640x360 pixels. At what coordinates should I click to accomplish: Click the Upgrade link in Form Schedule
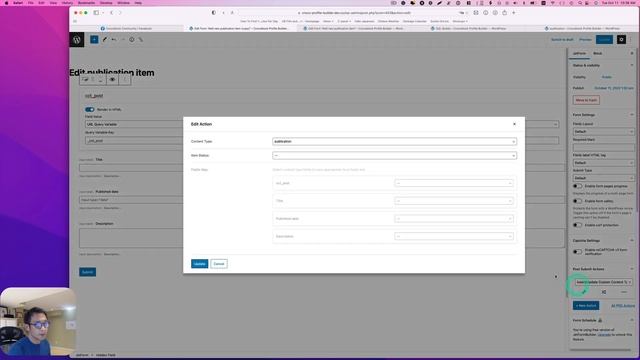click(604, 335)
